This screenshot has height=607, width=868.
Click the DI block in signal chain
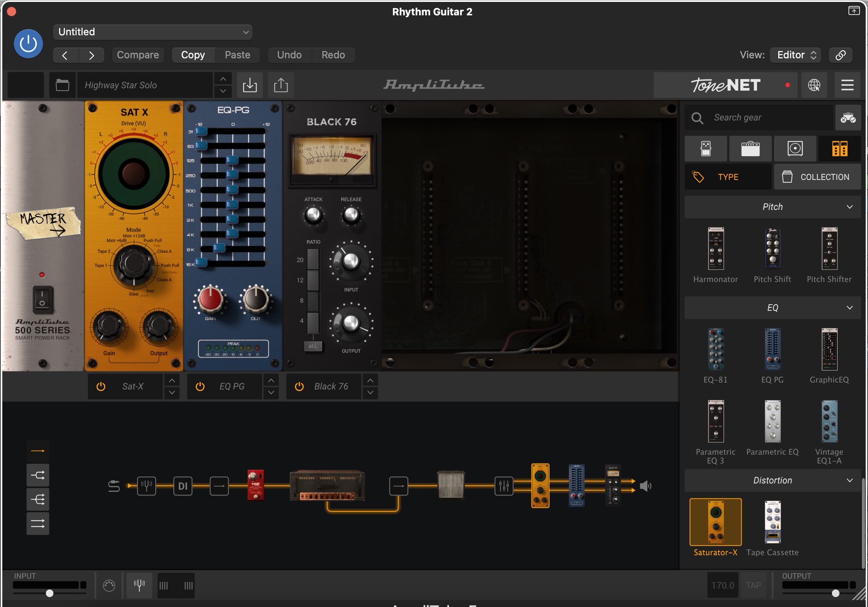click(x=183, y=486)
